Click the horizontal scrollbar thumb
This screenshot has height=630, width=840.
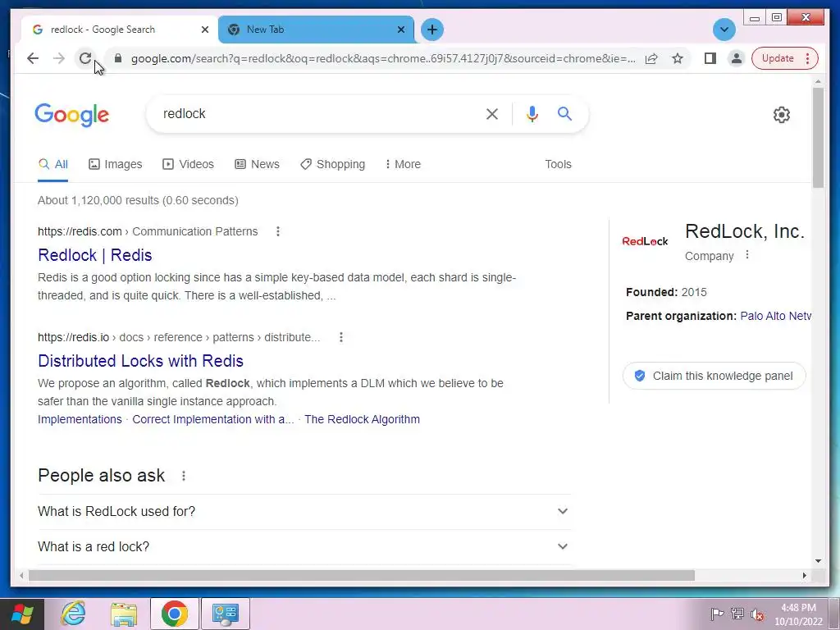click(x=362, y=576)
